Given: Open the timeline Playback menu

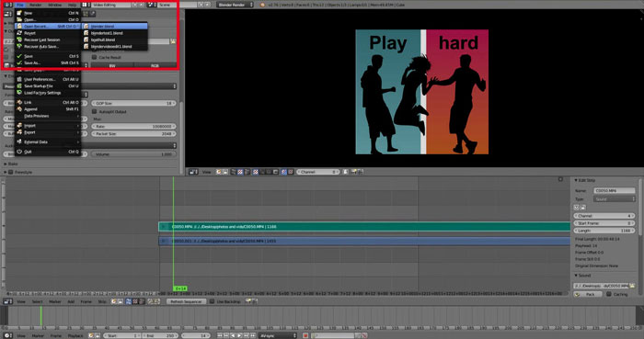Looking at the screenshot, I should pyautogui.click(x=75, y=335).
